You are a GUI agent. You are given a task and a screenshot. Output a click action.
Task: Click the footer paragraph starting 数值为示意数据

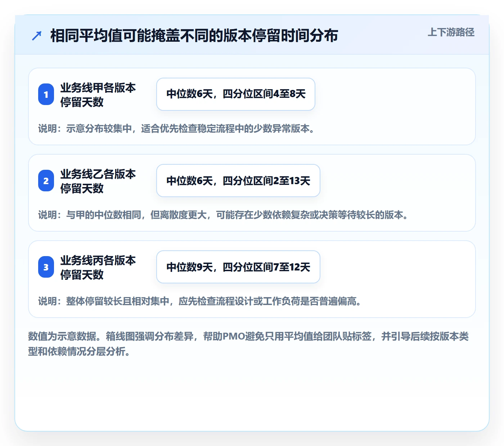pos(248,344)
